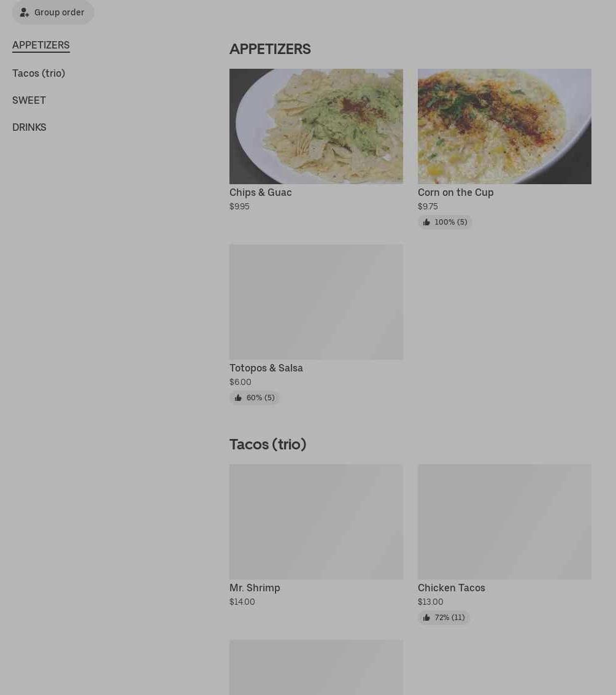Click thumbs-up icon on Totopos & Salsa
The image size is (616, 695).
coord(238,398)
